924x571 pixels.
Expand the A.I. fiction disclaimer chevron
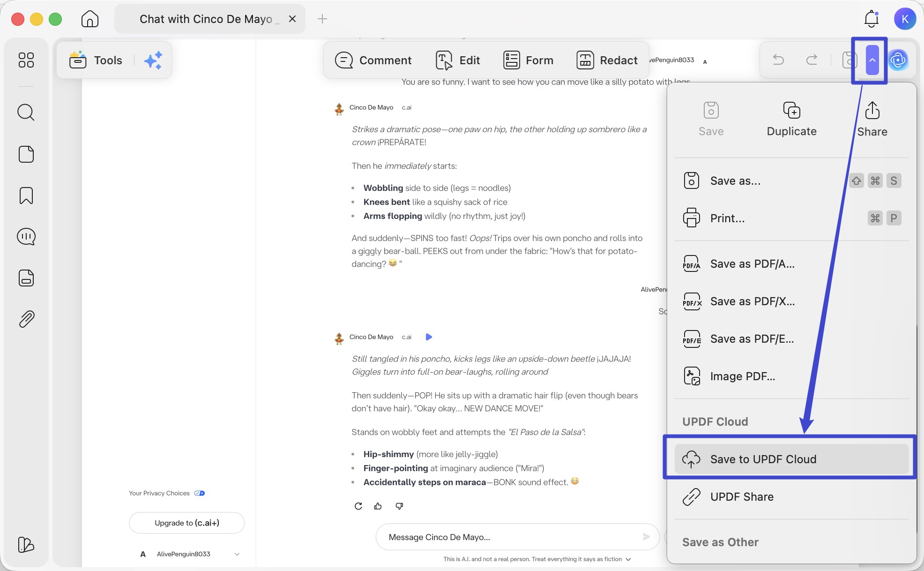628,559
